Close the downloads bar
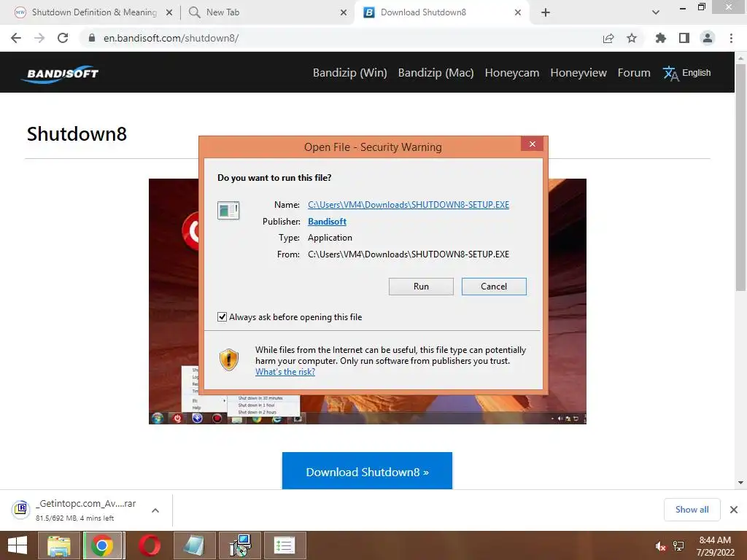747x560 pixels. [734, 510]
